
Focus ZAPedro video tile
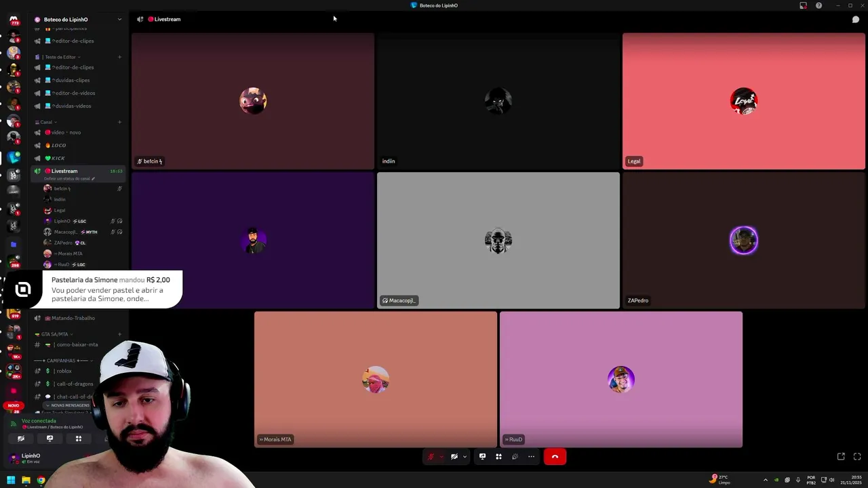[744, 240]
